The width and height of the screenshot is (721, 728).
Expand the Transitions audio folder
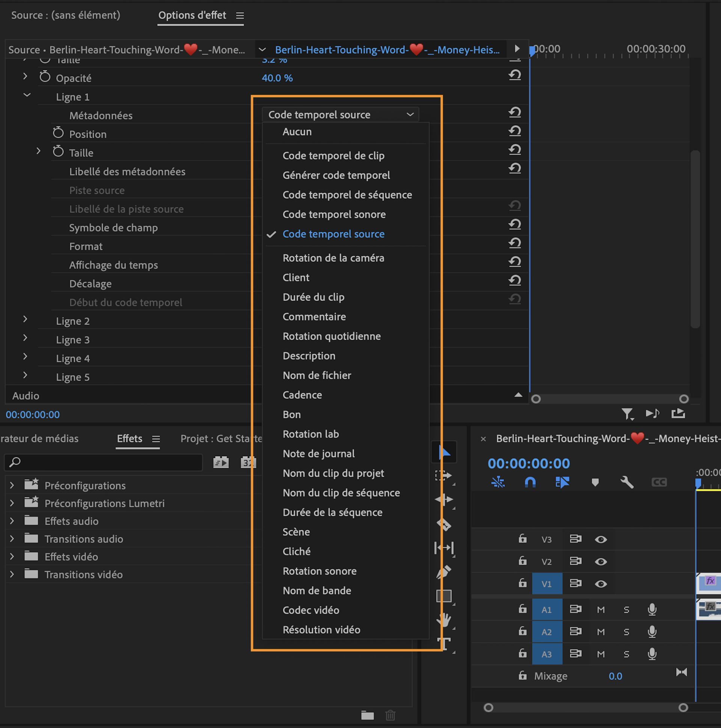[12, 539]
